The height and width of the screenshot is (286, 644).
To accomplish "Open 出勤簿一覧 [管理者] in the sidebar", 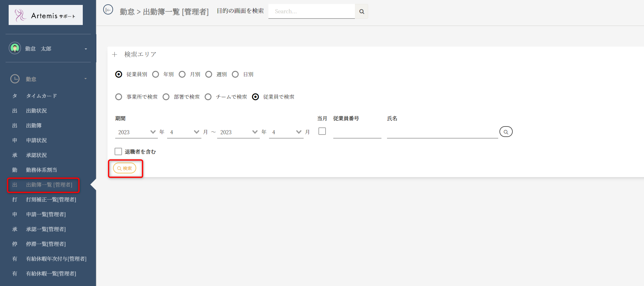I will [x=49, y=185].
